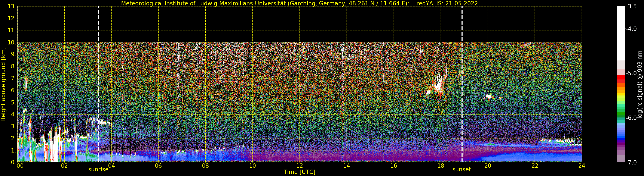Click the '8.' height axis tick label
The image size is (644, 176).
[x=13, y=66]
